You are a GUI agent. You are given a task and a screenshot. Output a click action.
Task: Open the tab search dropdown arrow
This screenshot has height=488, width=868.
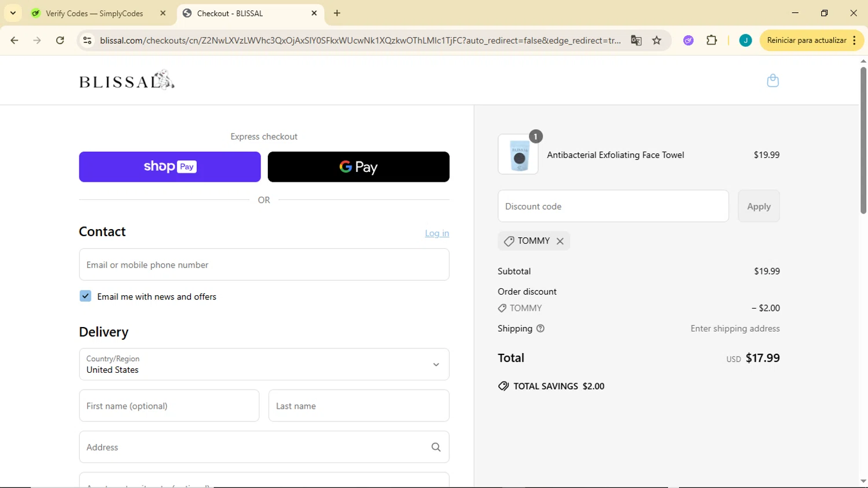click(13, 13)
